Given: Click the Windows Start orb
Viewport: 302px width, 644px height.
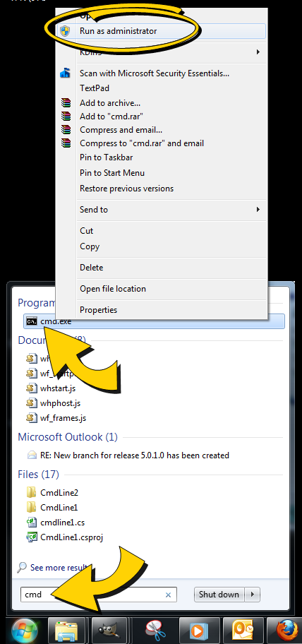Looking at the screenshot, I should 24,631.
